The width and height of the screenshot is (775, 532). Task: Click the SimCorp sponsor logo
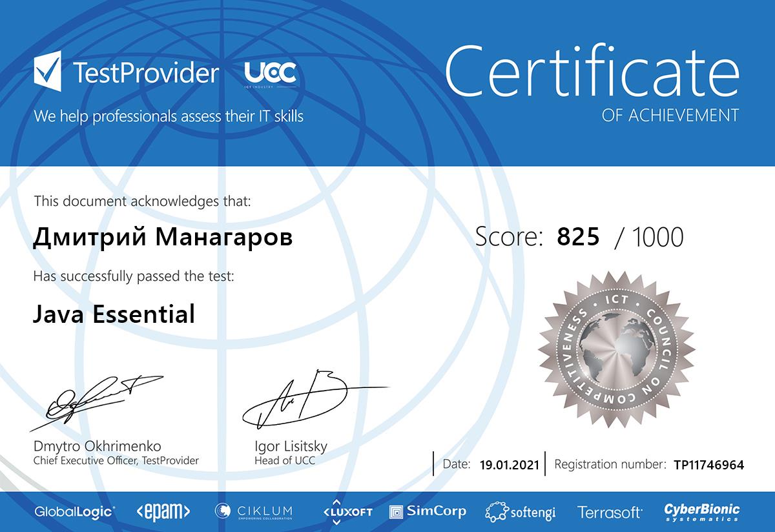[x=428, y=512]
